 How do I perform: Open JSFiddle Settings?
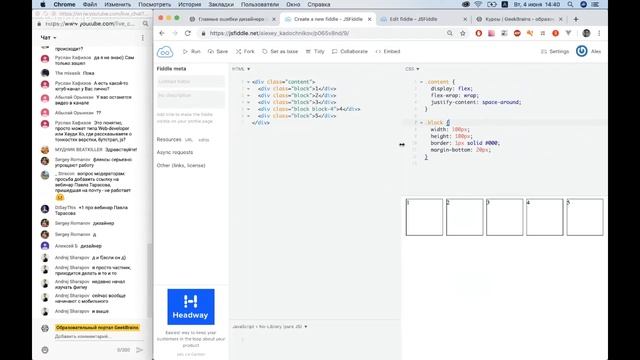(555, 51)
